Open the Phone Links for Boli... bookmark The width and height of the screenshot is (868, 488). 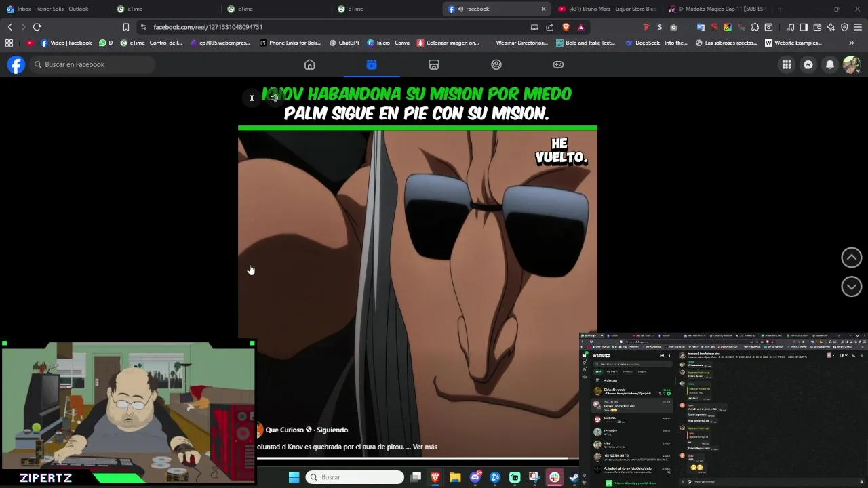pos(290,43)
